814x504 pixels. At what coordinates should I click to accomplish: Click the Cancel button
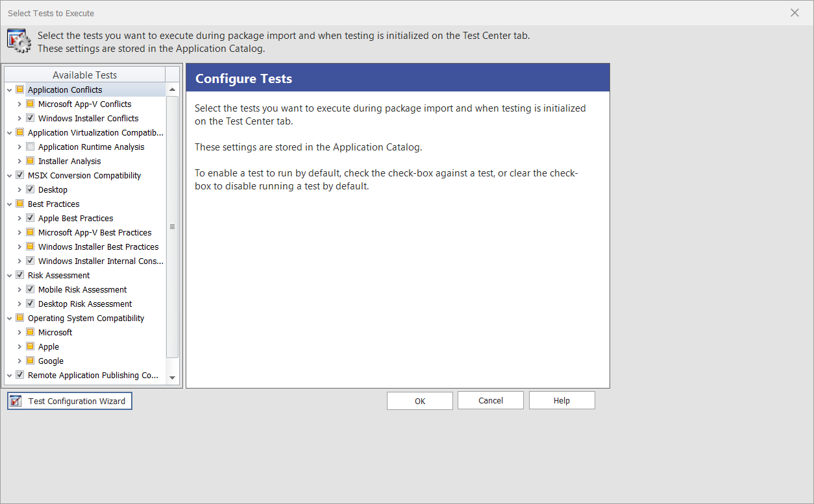click(x=490, y=400)
